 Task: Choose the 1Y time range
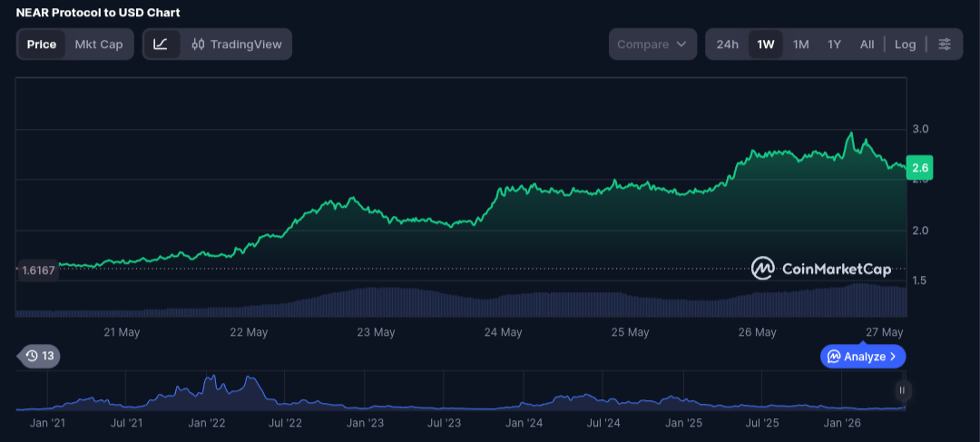(835, 44)
